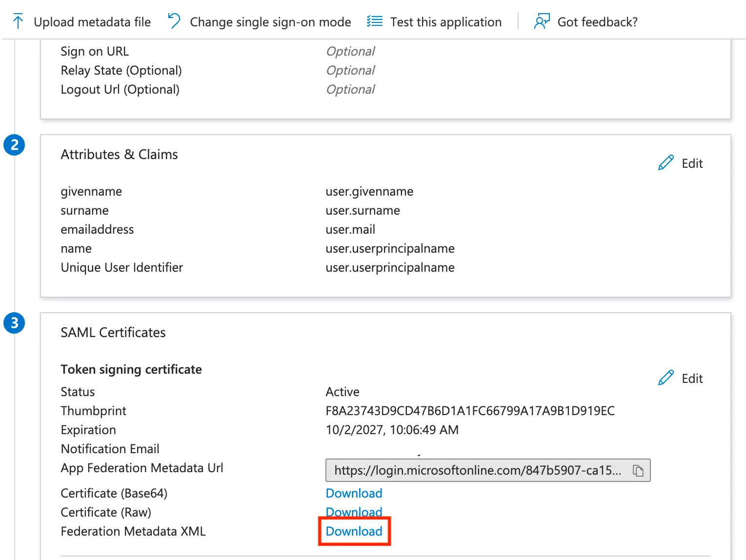Click the Change single sign-on mode undo icon
The height and width of the screenshot is (560, 746).
174,21
